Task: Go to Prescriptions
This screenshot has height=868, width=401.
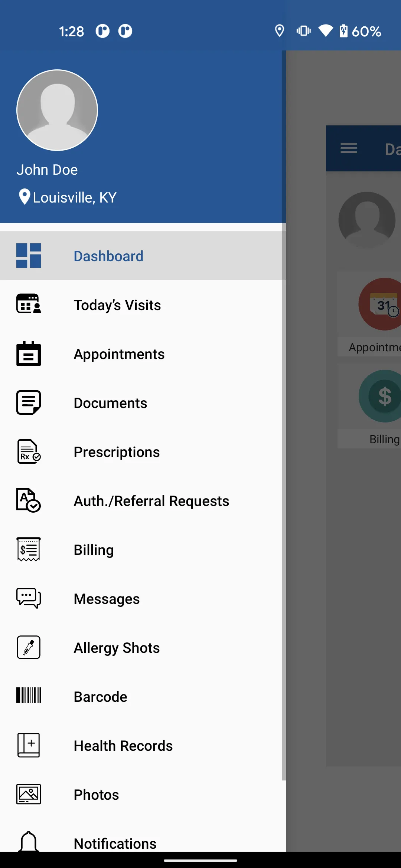Action: (x=143, y=452)
